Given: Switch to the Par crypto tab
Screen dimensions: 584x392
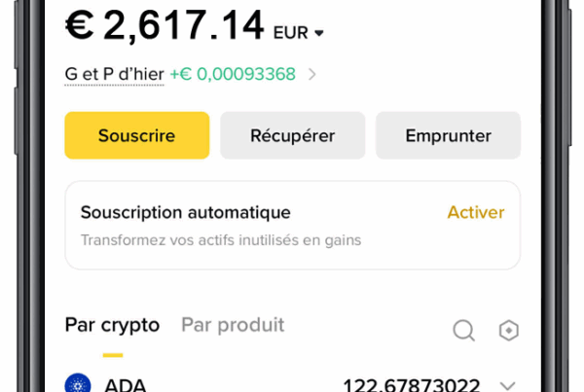Looking at the screenshot, I should (112, 325).
